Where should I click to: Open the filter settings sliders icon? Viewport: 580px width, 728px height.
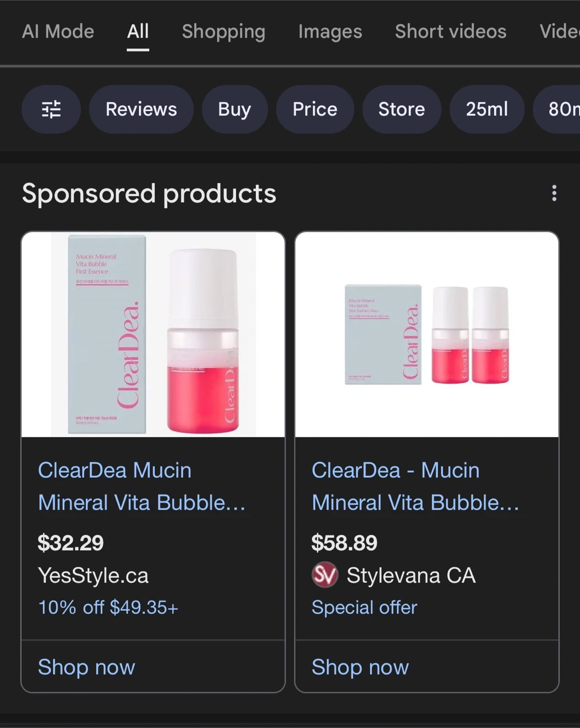click(51, 109)
